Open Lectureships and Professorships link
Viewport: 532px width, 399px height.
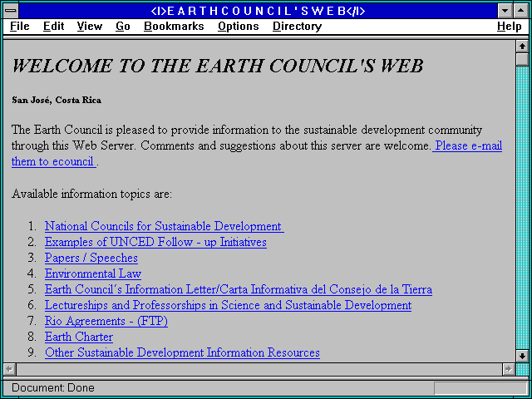(x=228, y=305)
